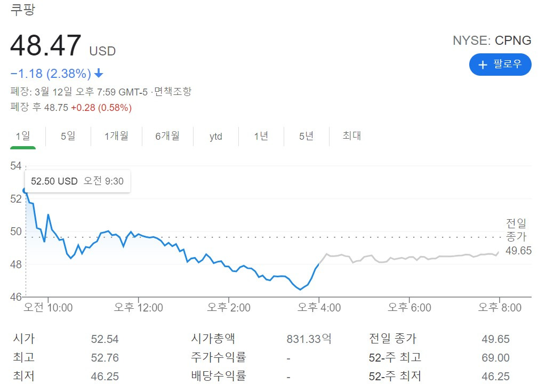This screenshot has height=392, width=546.
Task: Click the NYSE: CPNG ticker label
Action: click(492, 41)
